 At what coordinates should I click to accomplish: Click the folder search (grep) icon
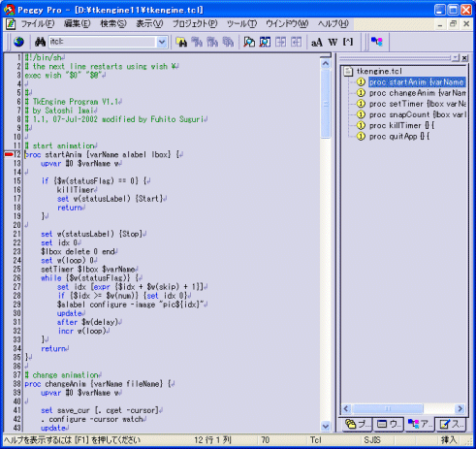pos(181,42)
